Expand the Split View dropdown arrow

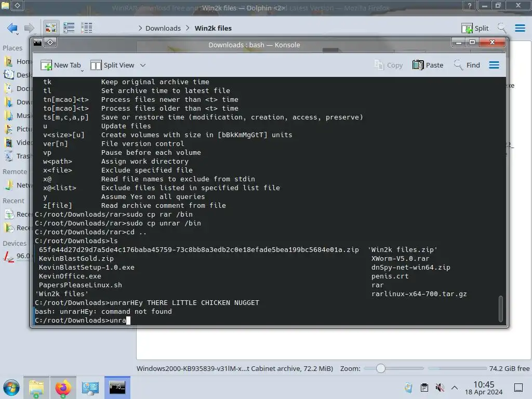point(143,65)
